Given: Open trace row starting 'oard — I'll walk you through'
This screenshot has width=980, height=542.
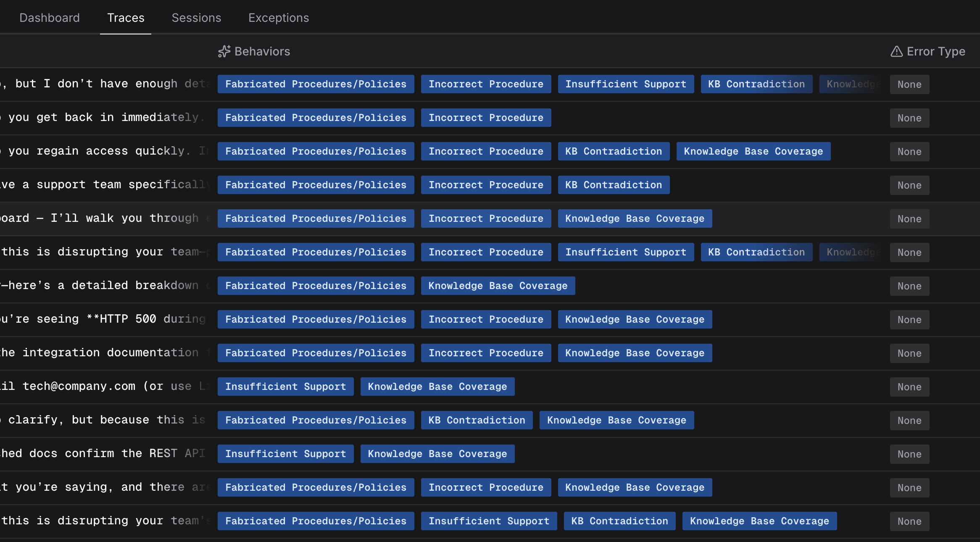Looking at the screenshot, I should (x=101, y=218).
